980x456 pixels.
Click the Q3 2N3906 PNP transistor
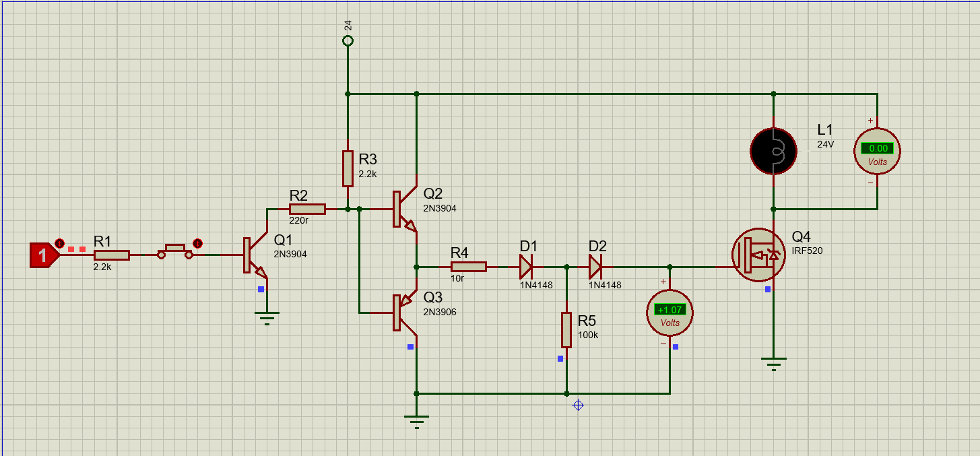[403, 313]
